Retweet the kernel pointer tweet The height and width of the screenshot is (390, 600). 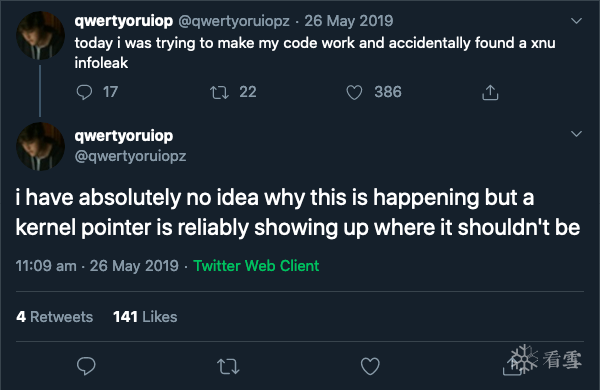coord(228,366)
